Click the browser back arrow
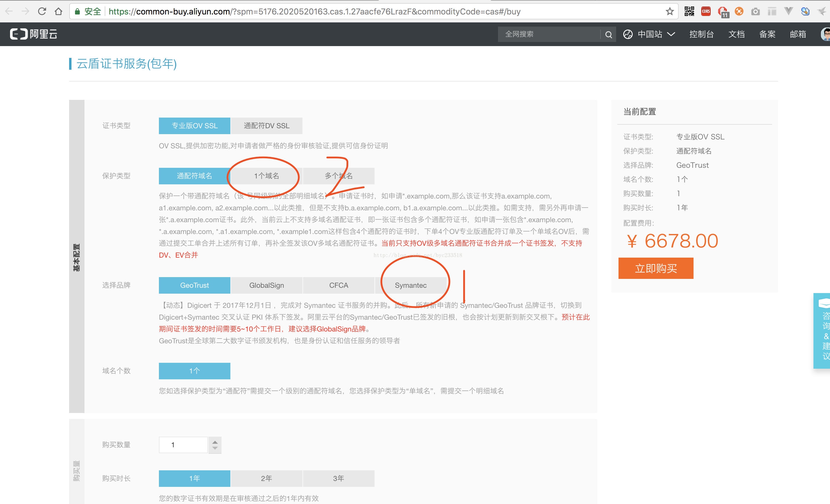This screenshot has width=830, height=504. pyautogui.click(x=9, y=12)
